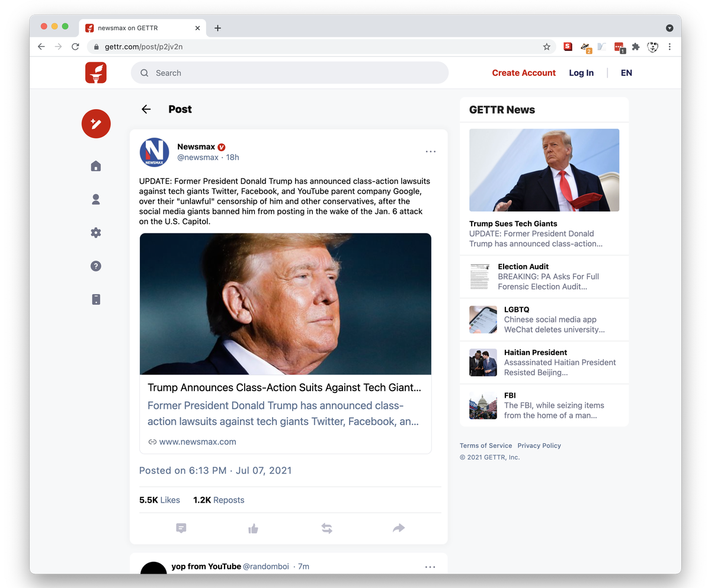
Task: Go back with the arrow beside Post
Action: [146, 109]
